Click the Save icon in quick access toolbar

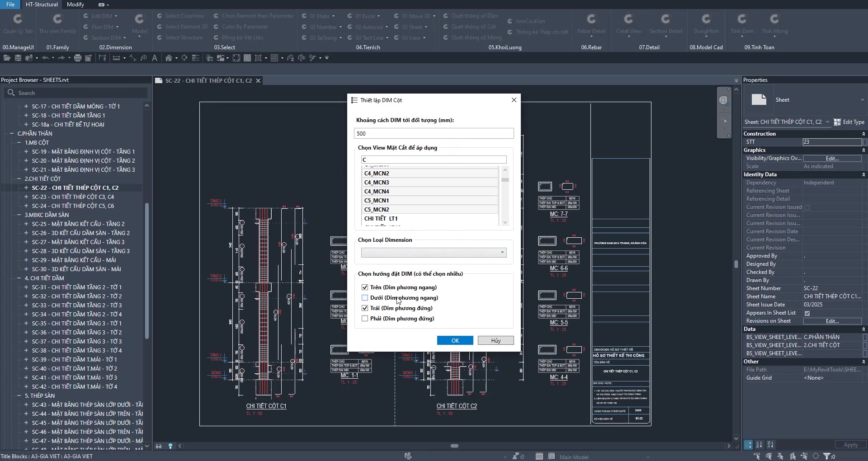[x=18, y=58]
